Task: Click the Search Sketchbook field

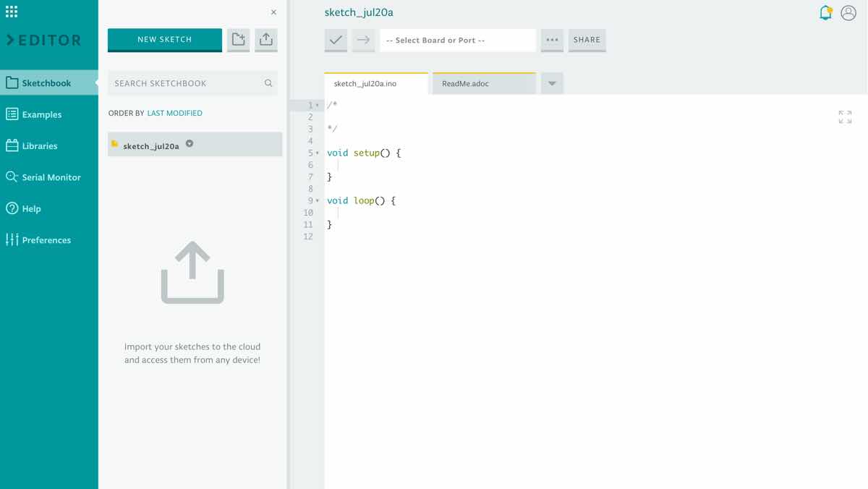Action: [x=188, y=83]
